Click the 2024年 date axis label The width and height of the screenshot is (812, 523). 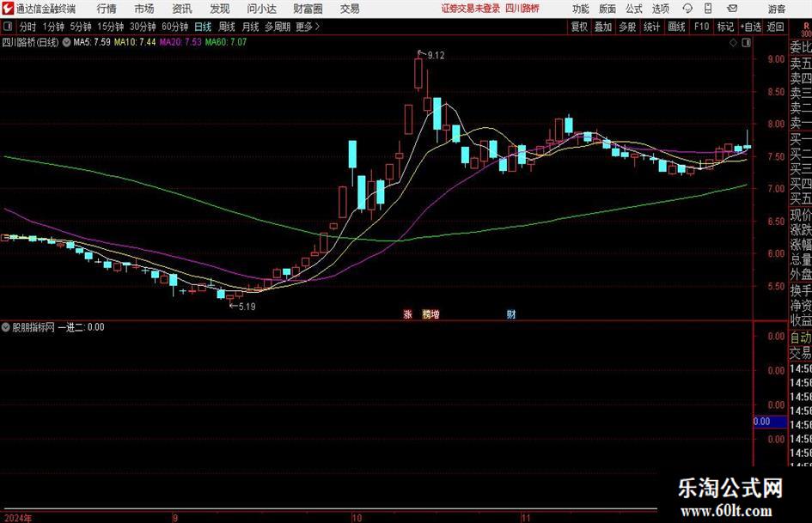click(17, 518)
